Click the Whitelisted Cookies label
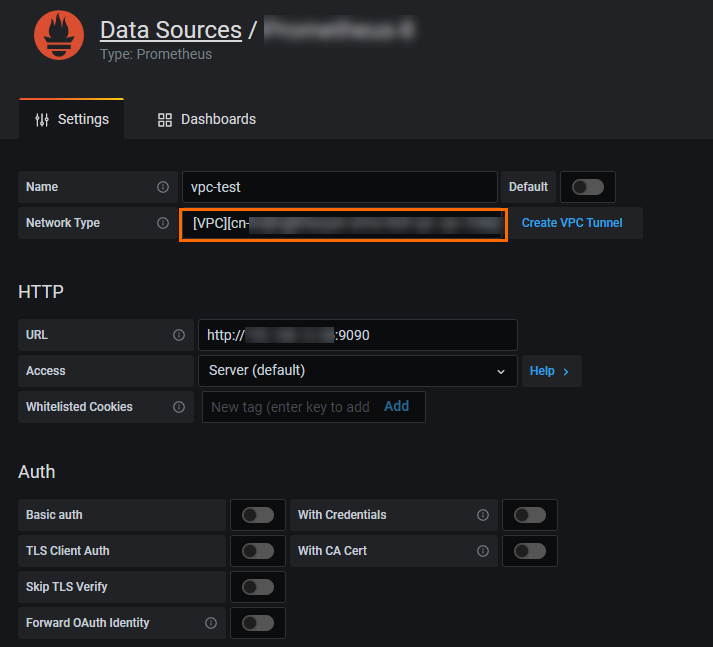Image resolution: width=713 pixels, height=647 pixels. [79, 407]
